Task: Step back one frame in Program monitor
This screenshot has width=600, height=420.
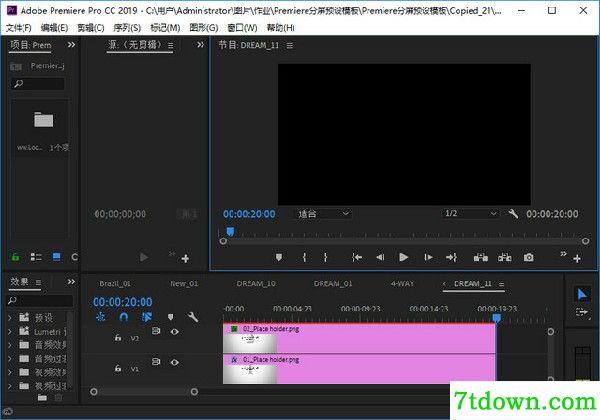Action: [380, 257]
